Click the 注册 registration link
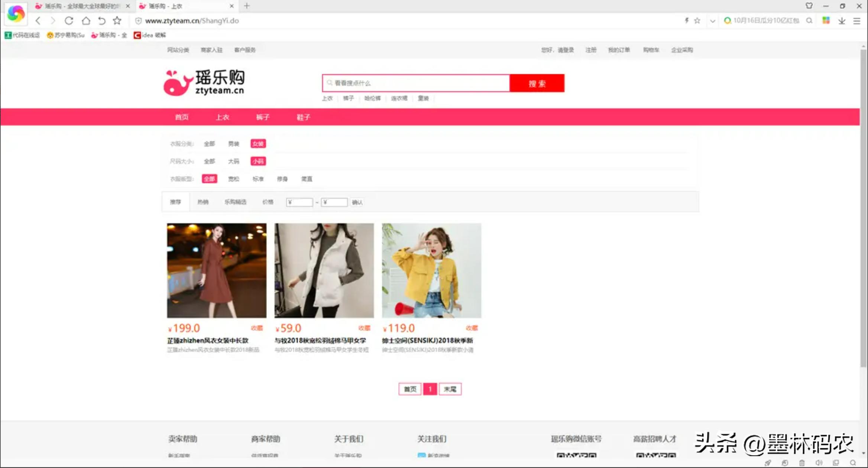Image resolution: width=868 pixels, height=468 pixels. click(591, 50)
